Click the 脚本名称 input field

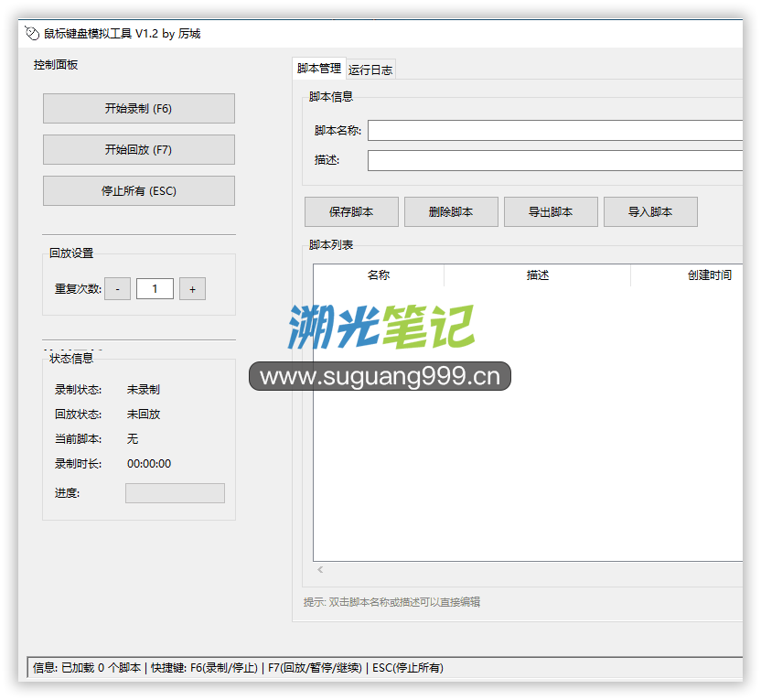[x=554, y=131]
